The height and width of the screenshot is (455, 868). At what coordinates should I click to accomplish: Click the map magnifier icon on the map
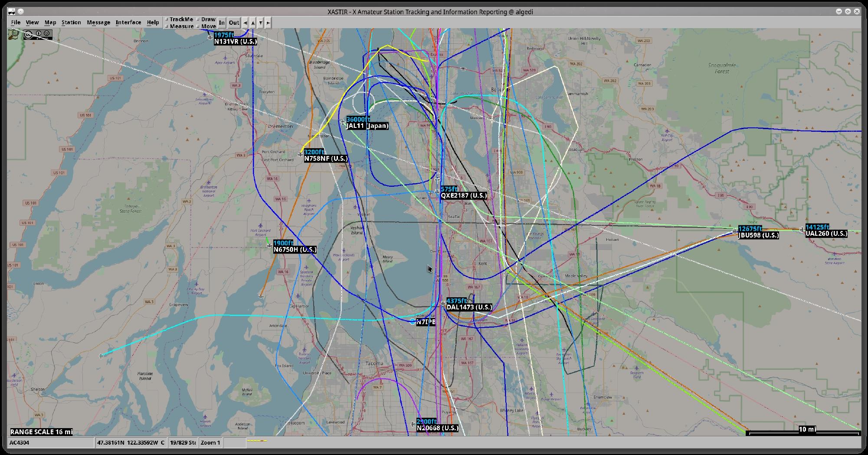point(14,34)
